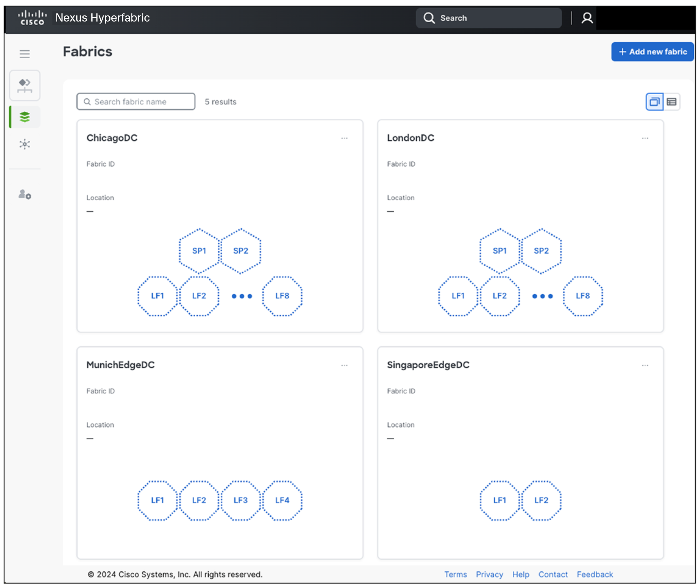Switch to card view layout
Image resolution: width=700 pixels, height=588 pixels.
click(x=655, y=102)
